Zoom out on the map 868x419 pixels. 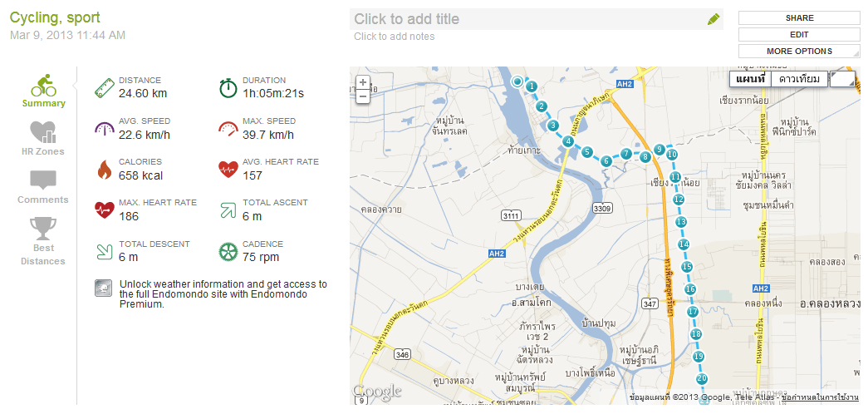pos(362,96)
